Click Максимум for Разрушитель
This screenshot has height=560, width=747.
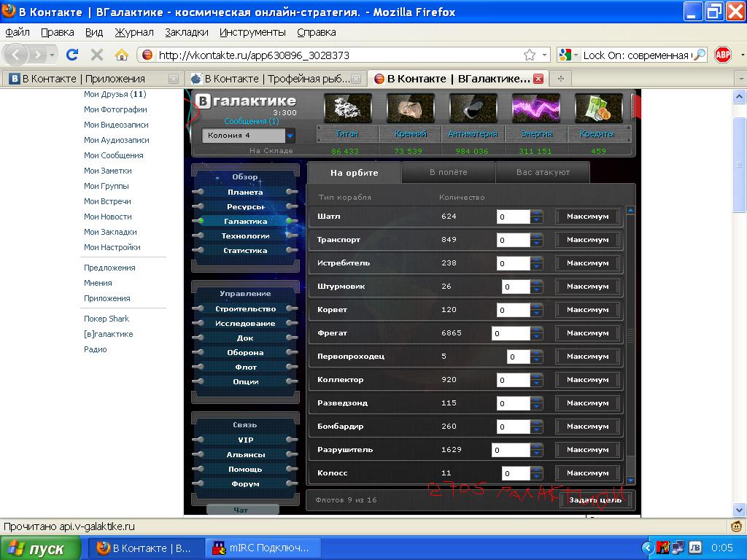[588, 449]
